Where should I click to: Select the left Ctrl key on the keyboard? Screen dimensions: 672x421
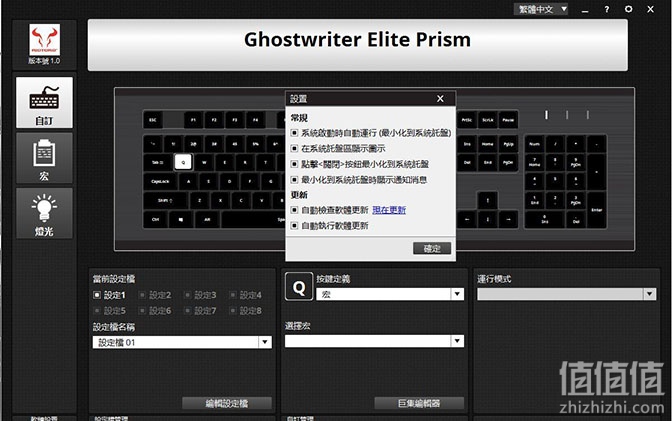pos(156,220)
